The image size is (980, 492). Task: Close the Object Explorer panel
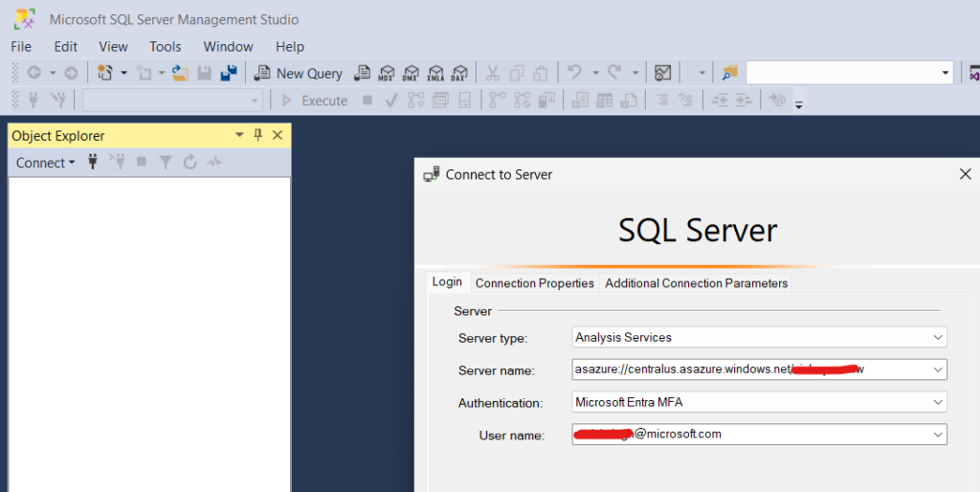(x=278, y=135)
